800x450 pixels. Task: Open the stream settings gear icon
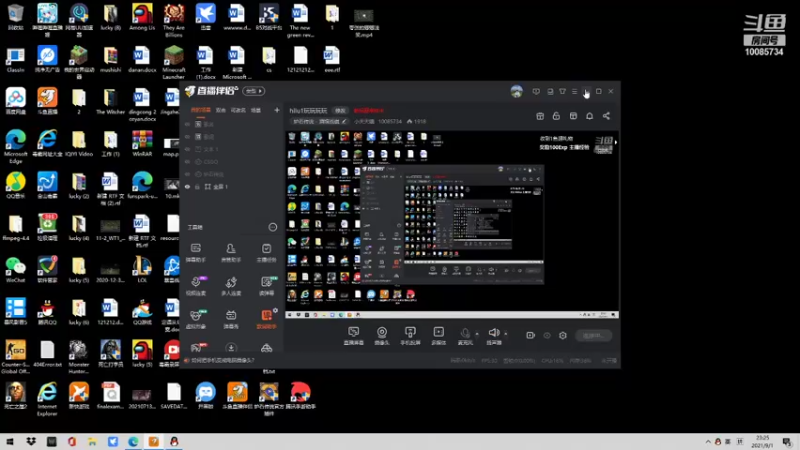(563, 335)
